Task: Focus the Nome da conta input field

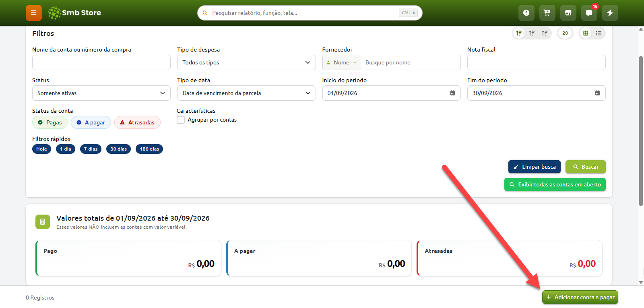Action: pyautogui.click(x=101, y=62)
